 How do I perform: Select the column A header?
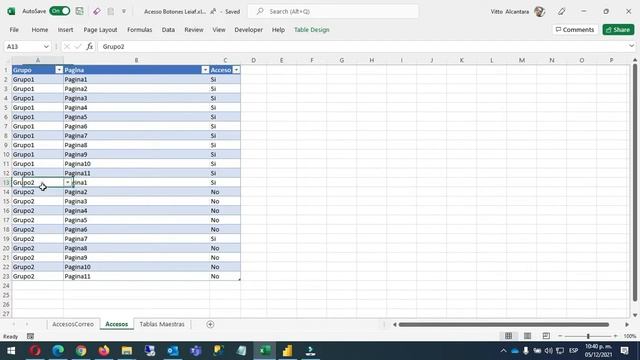[x=38, y=60]
